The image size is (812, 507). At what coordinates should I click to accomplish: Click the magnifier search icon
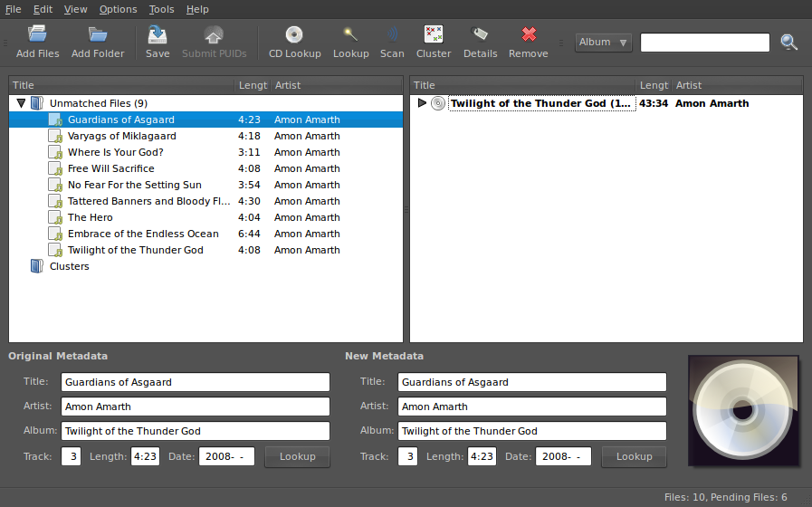click(x=788, y=42)
